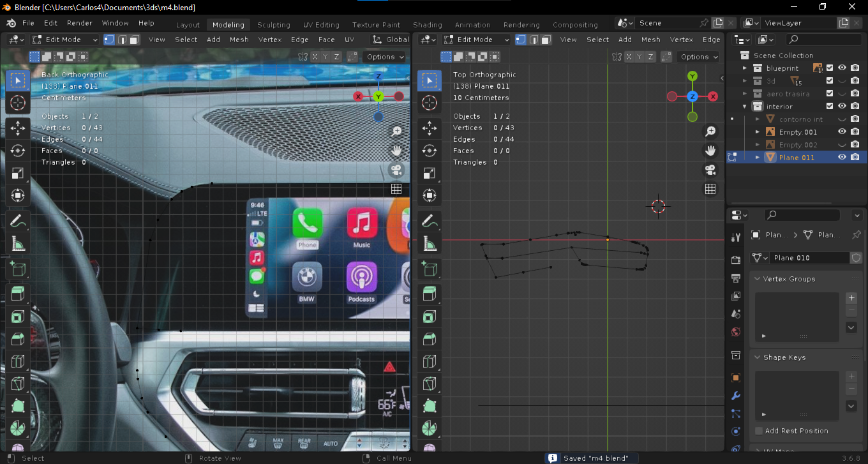The image size is (868, 464).
Task: Select the Move tool in right viewport toolbar
Action: tap(430, 128)
